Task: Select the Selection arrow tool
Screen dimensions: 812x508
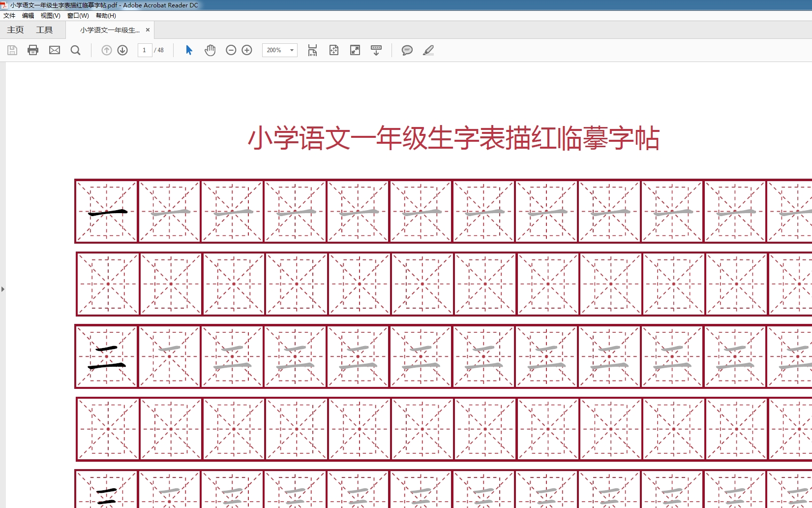Action: click(188, 50)
